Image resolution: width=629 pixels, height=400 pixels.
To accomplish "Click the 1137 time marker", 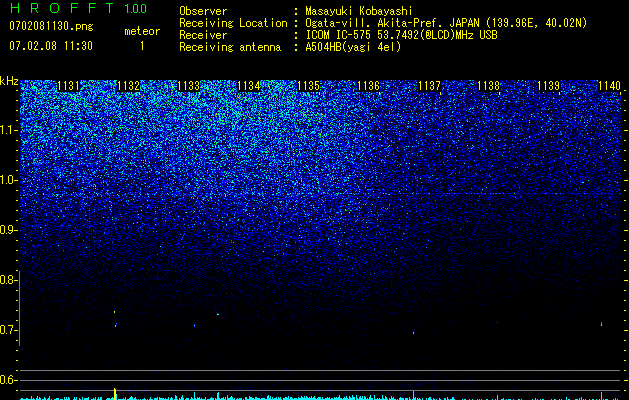I will tap(429, 86).
